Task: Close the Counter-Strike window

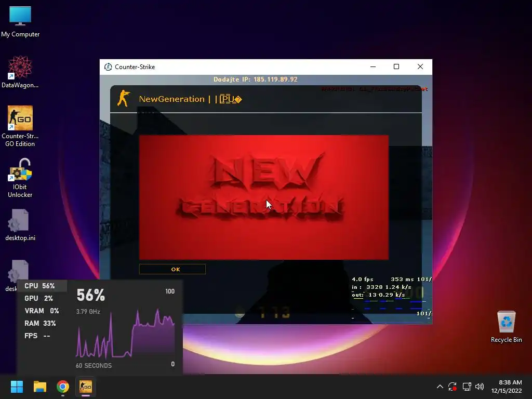Action: [x=420, y=67]
